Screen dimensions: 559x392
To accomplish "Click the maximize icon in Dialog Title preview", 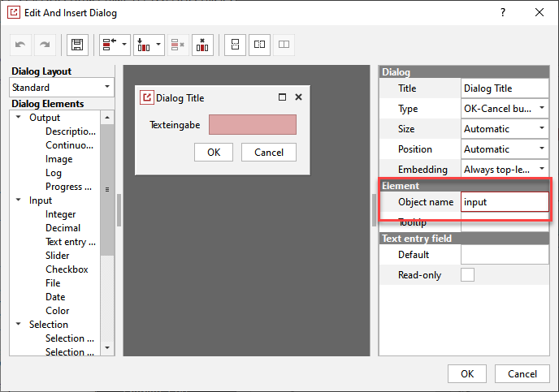I will (282, 97).
